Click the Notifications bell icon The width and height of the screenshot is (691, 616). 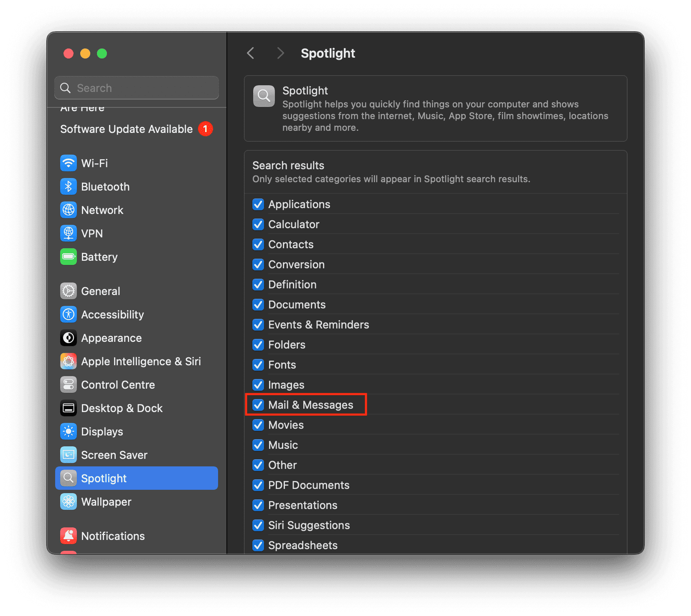click(69, 536)
